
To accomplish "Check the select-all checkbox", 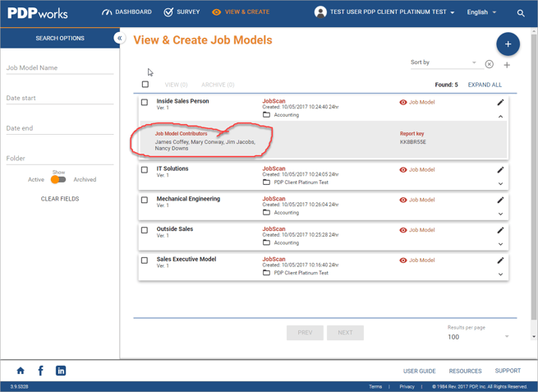I will pyautogui.click(x=145, y=84).
